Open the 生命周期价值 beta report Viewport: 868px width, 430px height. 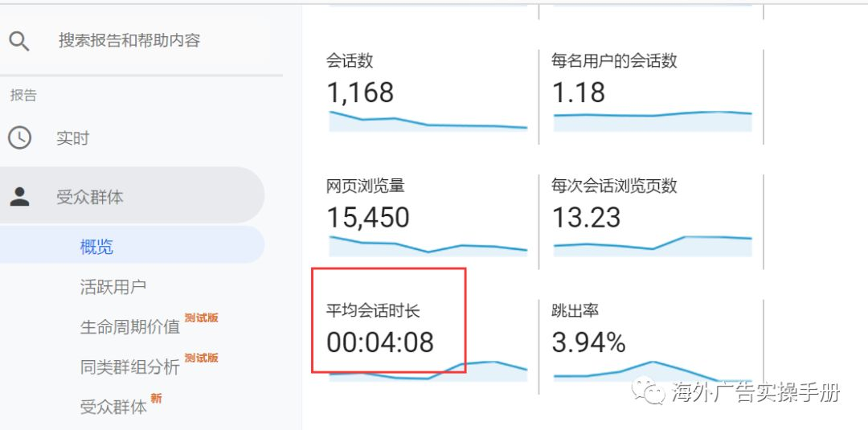coord(129,327)
